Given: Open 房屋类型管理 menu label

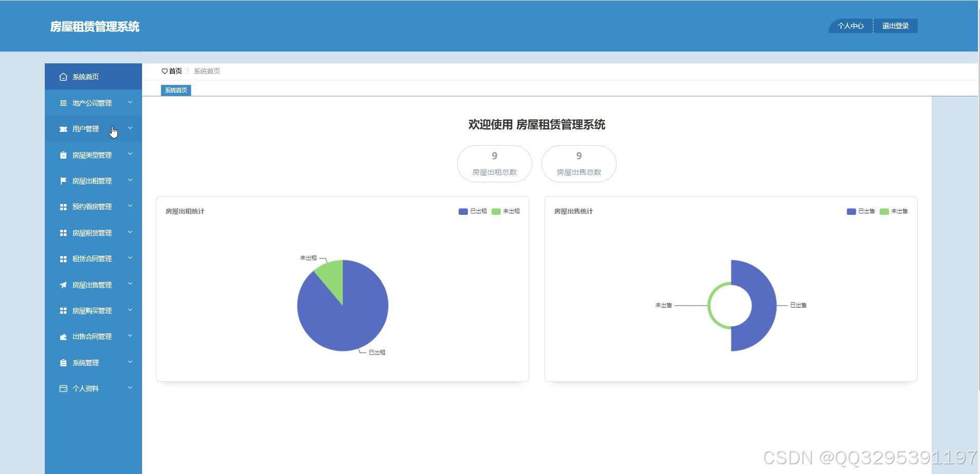Looking at the screenshot, I should (x=92, y=155).
